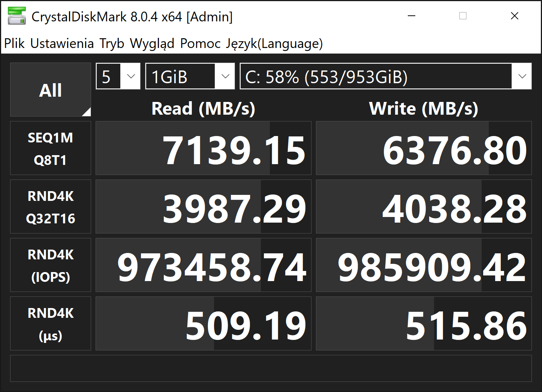Open the Plik menu
The width and height of the screenshot is (542, 392).
[x=14, y=43]
